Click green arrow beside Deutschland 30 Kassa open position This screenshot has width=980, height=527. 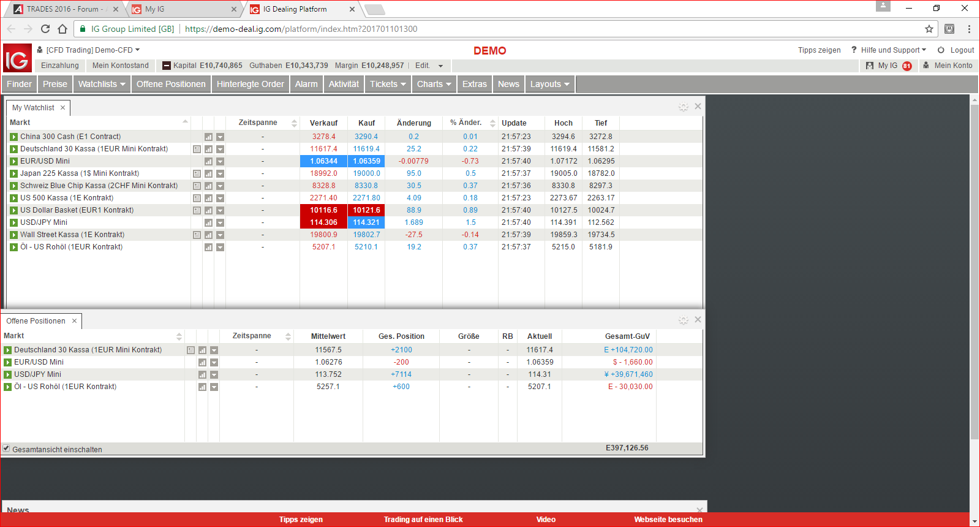point(7,350)
